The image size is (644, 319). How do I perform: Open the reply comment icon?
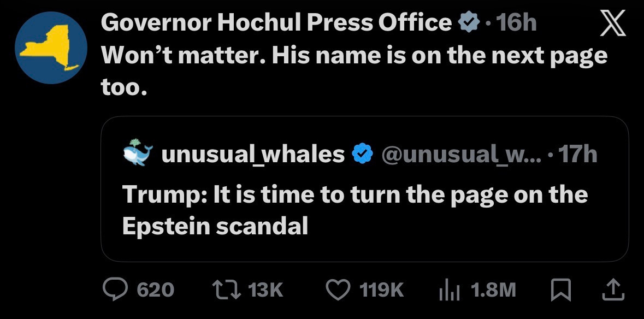[115, 290]
